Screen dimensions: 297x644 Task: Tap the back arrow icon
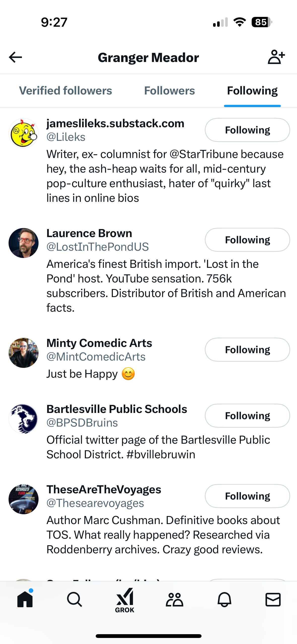click(16, 57)
